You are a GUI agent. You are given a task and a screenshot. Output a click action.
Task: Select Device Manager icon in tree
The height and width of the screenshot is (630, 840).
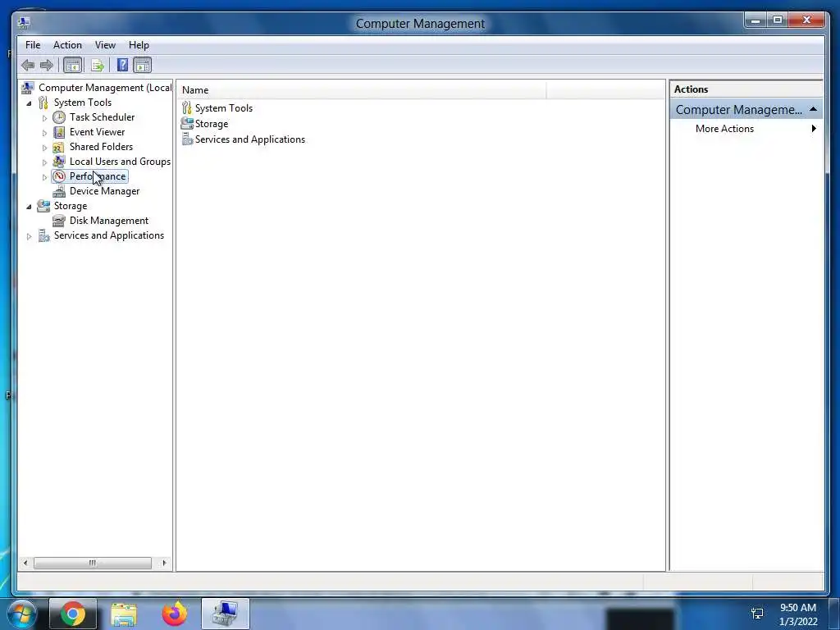point(59,191)
